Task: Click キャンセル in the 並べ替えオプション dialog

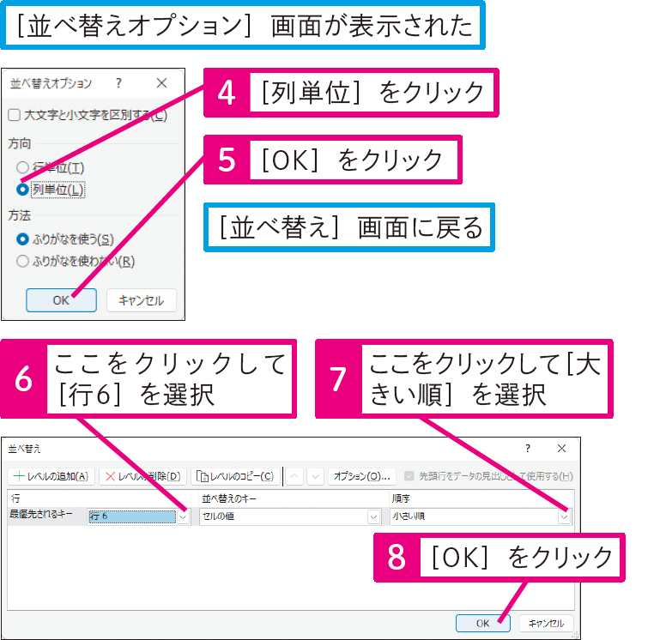Action: click(142, 300)
